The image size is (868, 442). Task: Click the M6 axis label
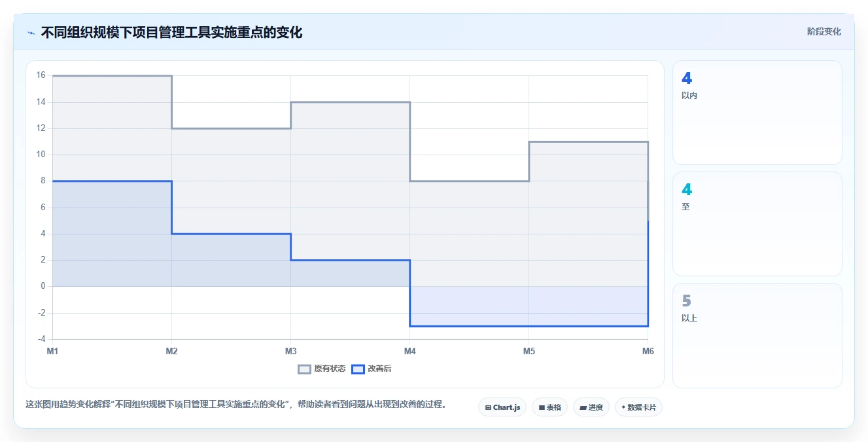[x=648, y=352]
